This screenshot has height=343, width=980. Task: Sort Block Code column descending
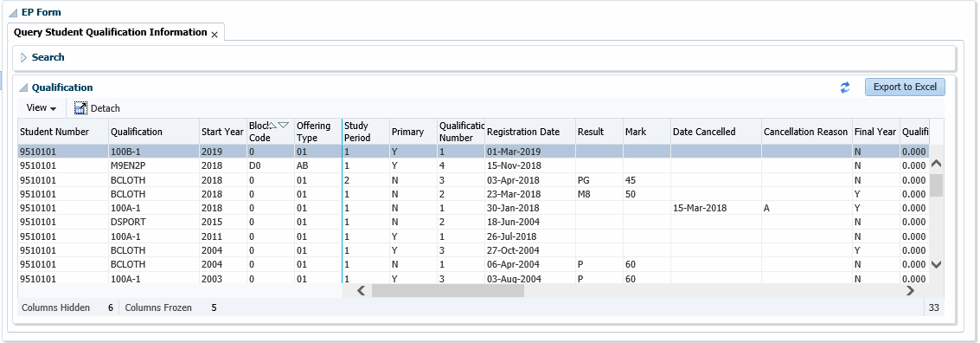point(284,126)
